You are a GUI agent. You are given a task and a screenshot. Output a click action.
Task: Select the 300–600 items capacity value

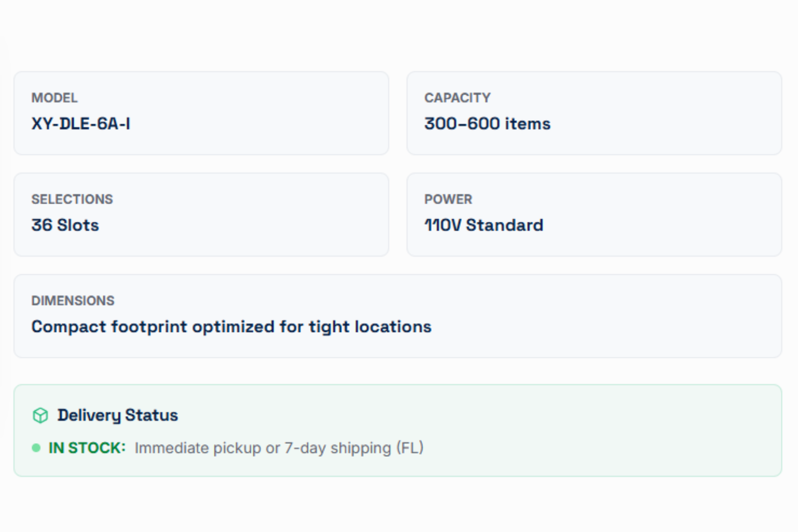487,124
